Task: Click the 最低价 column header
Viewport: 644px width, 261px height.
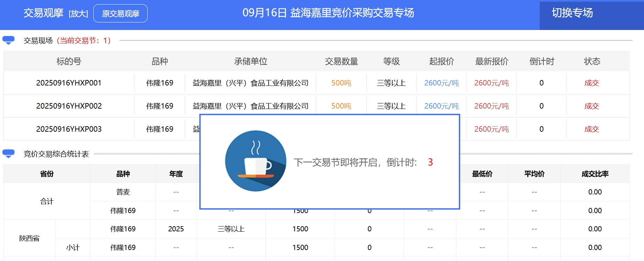Action: (482, 174)
